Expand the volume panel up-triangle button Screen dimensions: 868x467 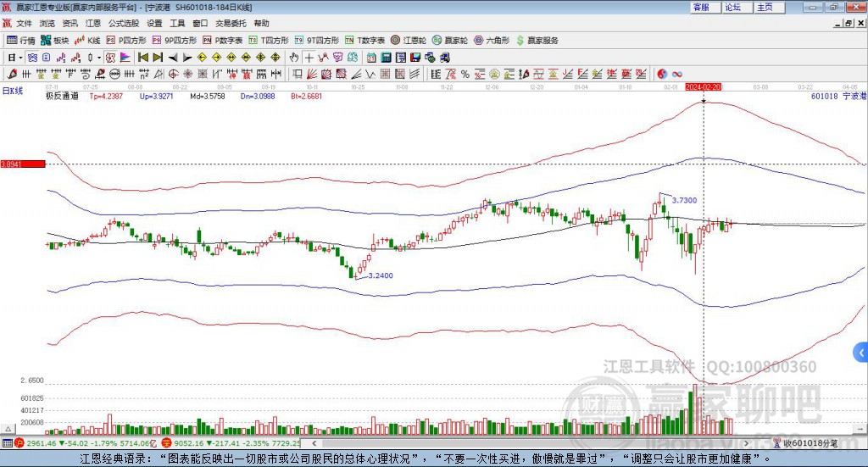tap(8, 429)
